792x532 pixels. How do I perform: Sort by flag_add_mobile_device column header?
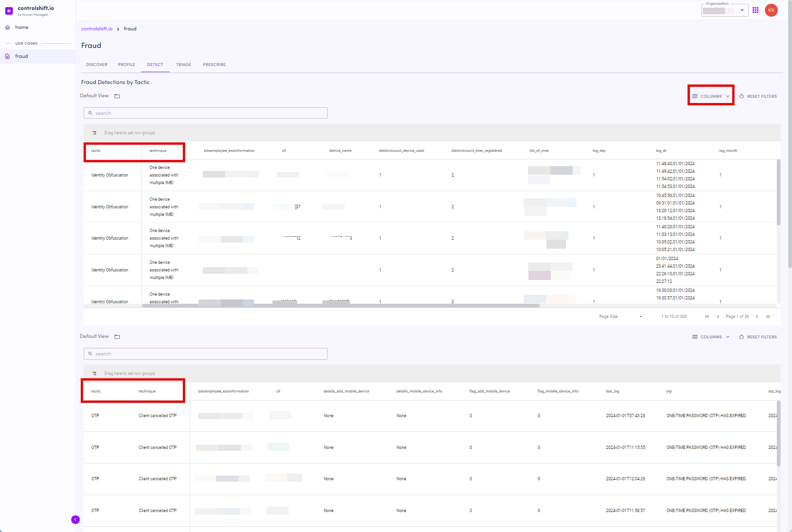click(x=490, y=392)
